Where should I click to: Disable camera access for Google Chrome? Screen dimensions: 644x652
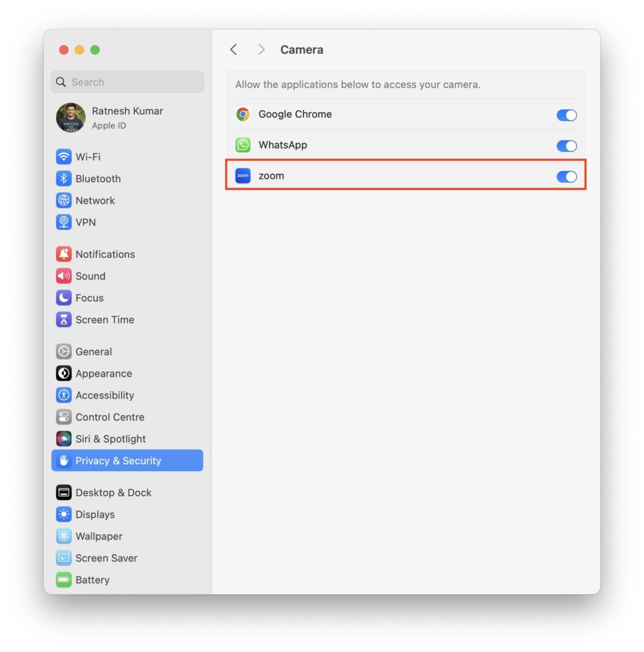click(566, 115)
